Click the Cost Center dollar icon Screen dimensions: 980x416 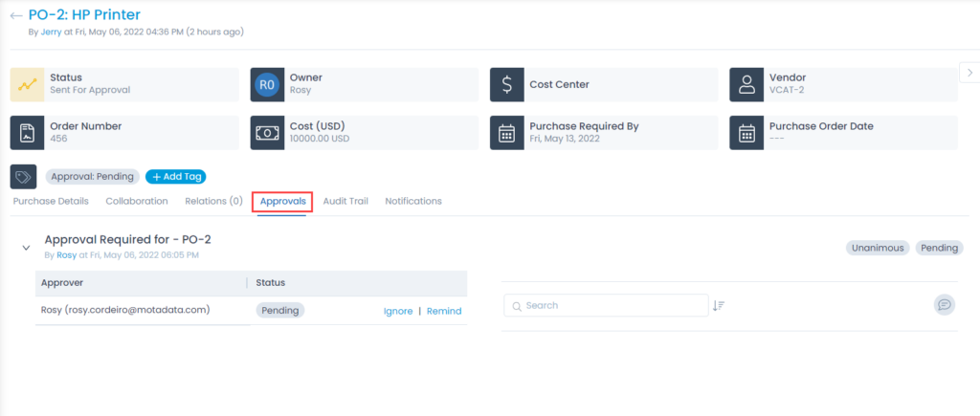coord(506,84)
